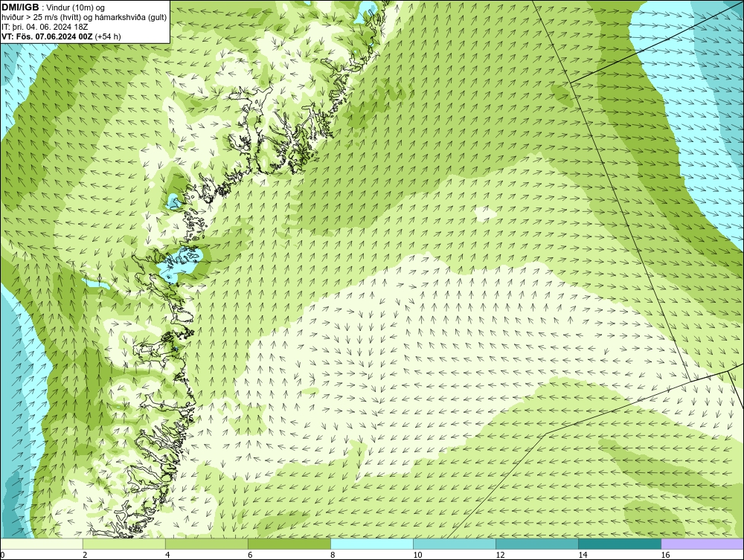Click the 'hviður > 25 m/s' description line

84,18
